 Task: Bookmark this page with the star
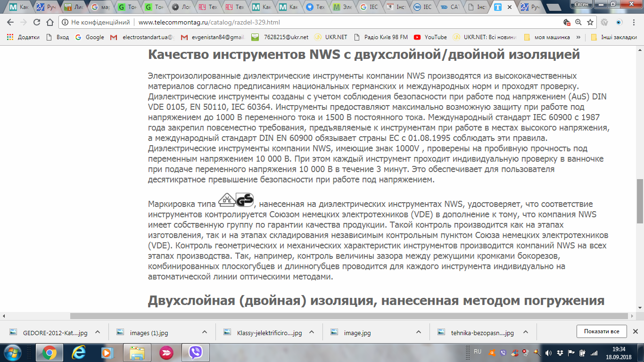click(x=590, y=22)
